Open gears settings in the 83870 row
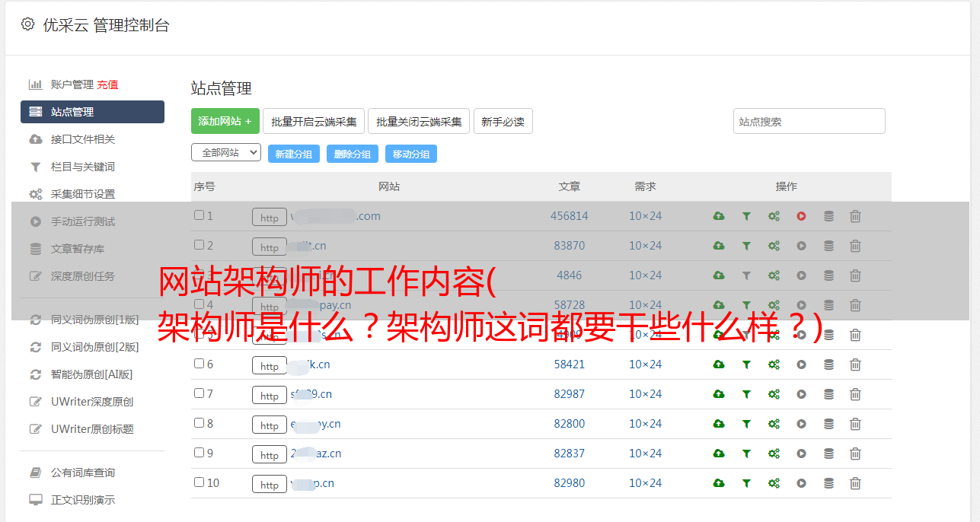The height and width of the screenshot is (522, 980). 774,246
